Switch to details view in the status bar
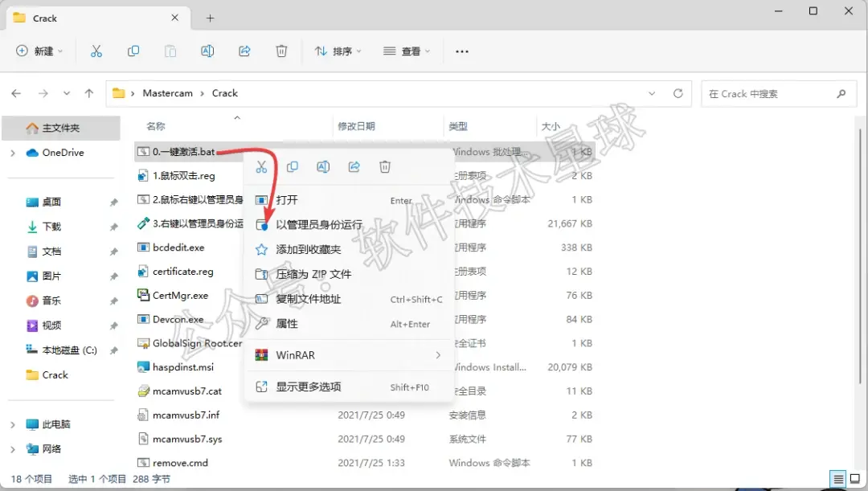 click(838, 479)
